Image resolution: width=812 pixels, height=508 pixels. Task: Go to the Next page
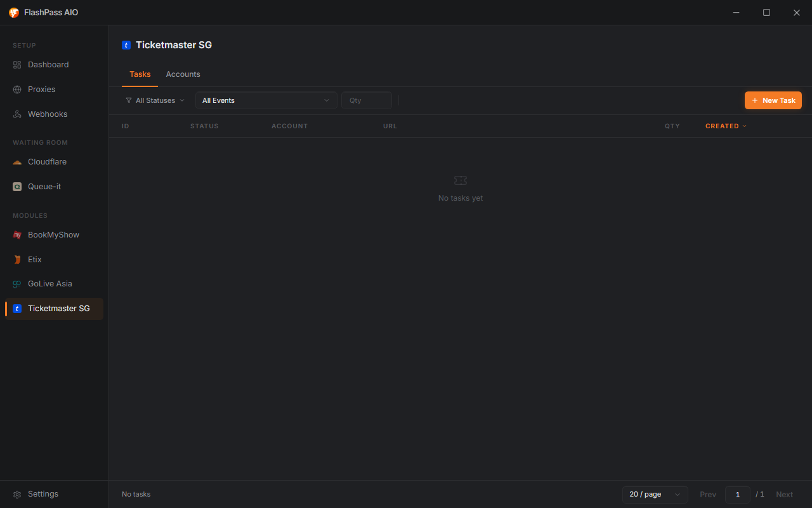(785, 495)
